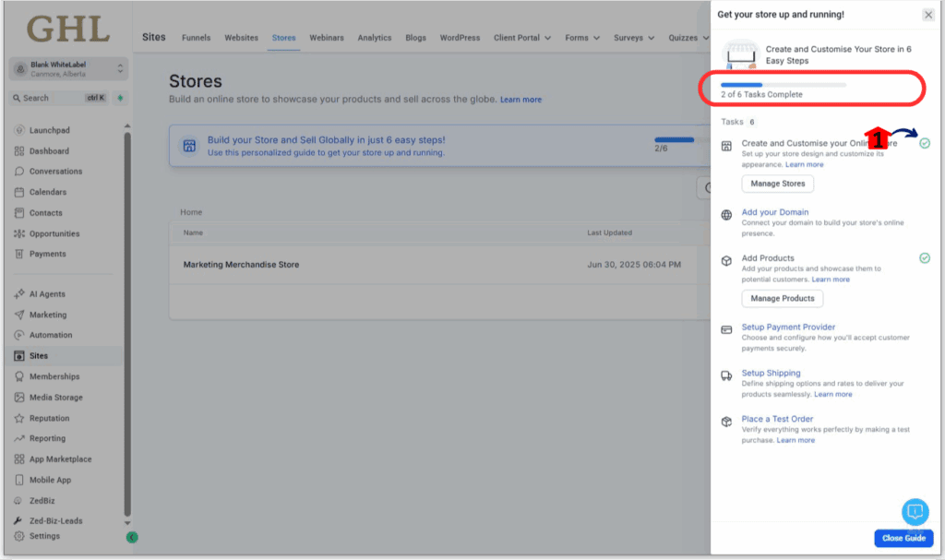
Task: Expand the Client Portal dropdown
Action: (x=522, y=38)
